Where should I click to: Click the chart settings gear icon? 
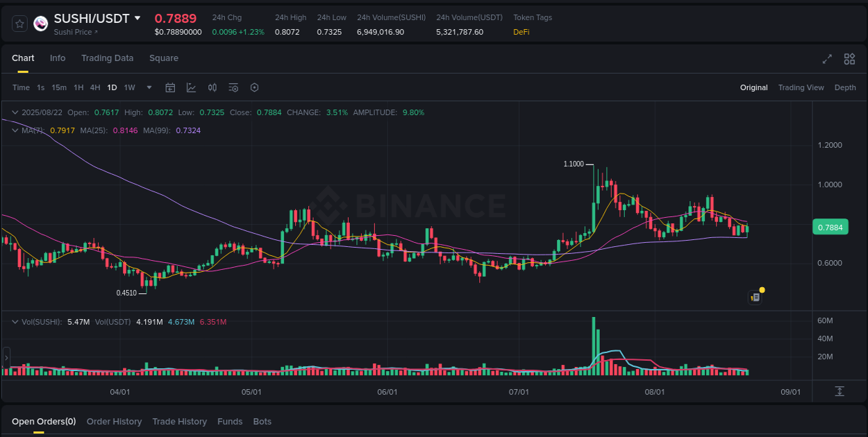254,87
